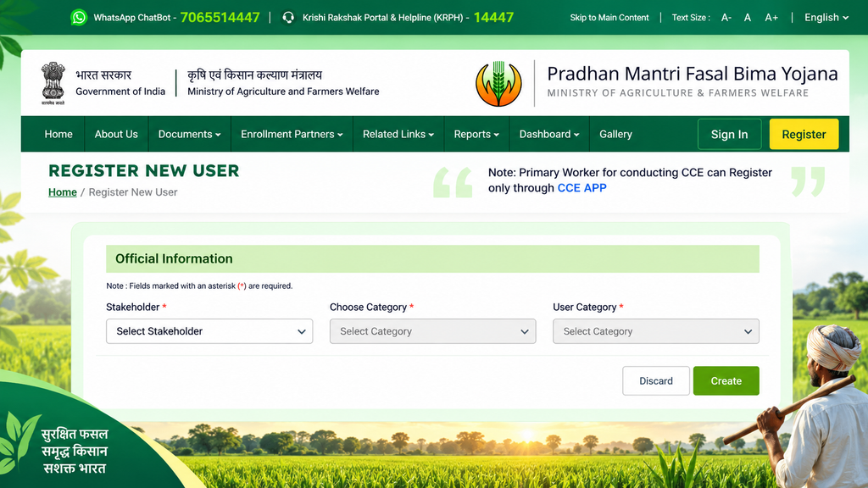
Task: Click Ministry of Agriculture and Farmers Welfare text
Action: [x=283, y=91]
